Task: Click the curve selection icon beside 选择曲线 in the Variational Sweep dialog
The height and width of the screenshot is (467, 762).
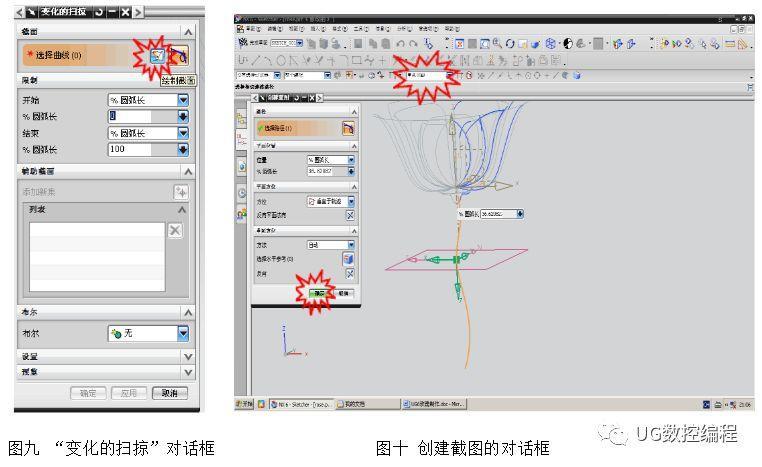Action: 179,56
